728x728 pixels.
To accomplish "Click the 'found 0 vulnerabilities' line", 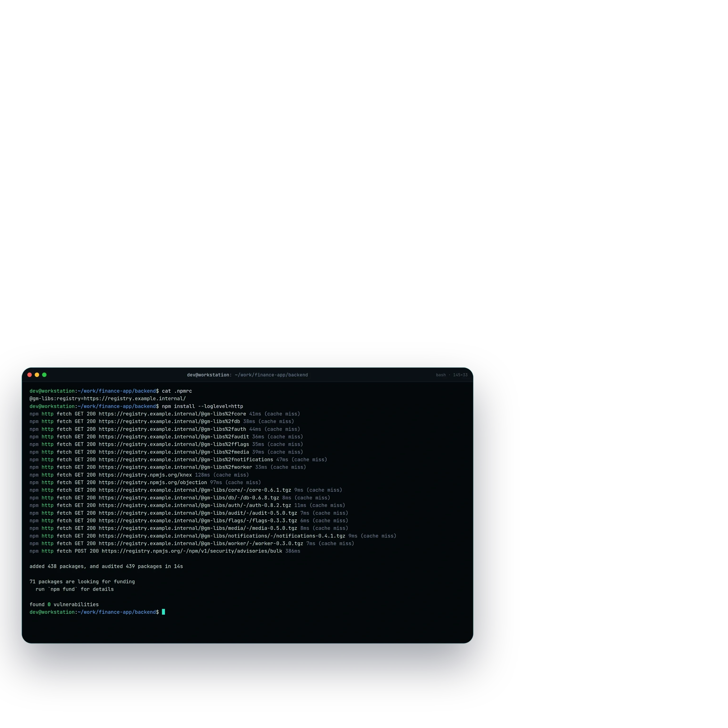I will [64, 605].
